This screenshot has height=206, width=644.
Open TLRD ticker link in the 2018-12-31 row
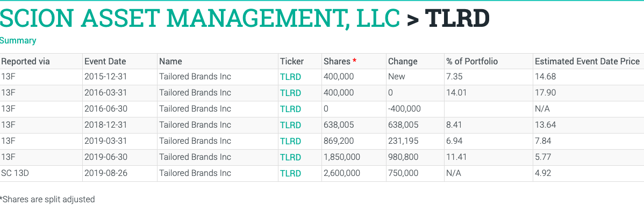[x=290, y=125]
